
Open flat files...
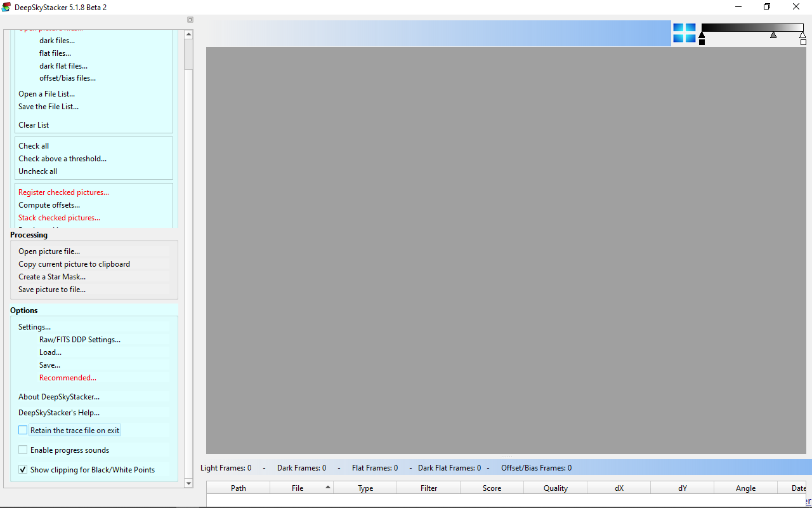click(x=55, y=53)
